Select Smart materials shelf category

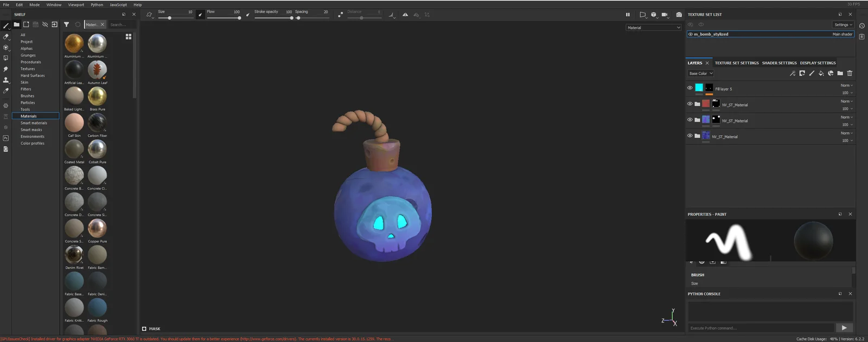pyautogui.click(x=34, y=123)
